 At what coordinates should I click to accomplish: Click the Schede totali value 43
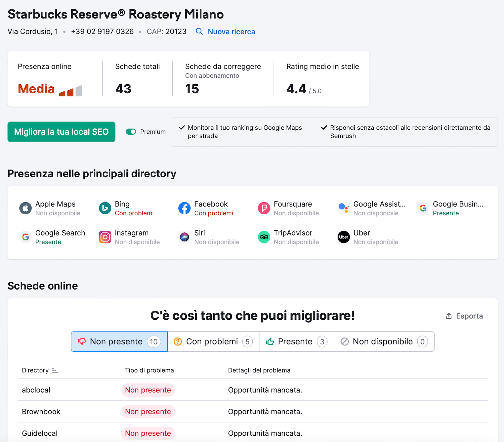(x=123, y=89)
